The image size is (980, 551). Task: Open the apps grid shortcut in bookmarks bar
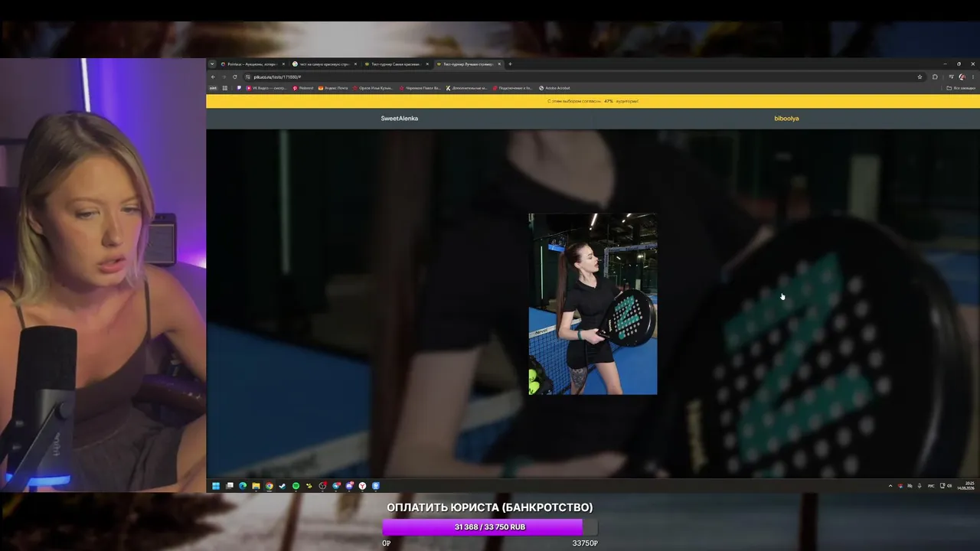[224, 88]
